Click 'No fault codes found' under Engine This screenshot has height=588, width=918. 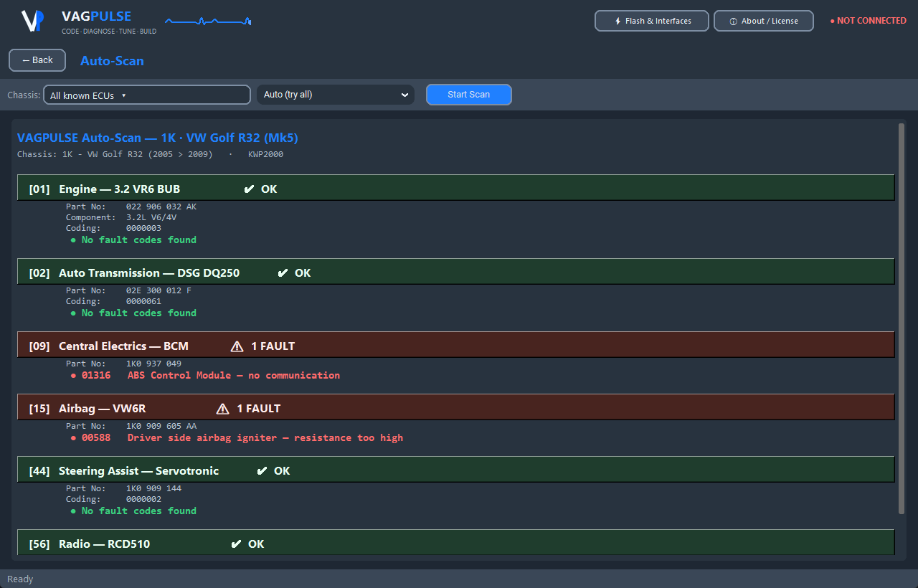click(133, 240)
